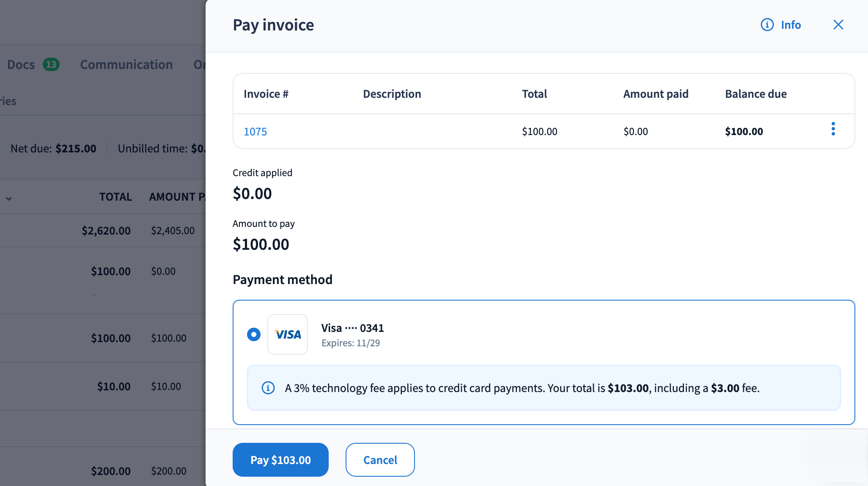The width and height of the screenshot is (868, 486).
Task: Click the Invoice # column header
Action: click(266, 94)
